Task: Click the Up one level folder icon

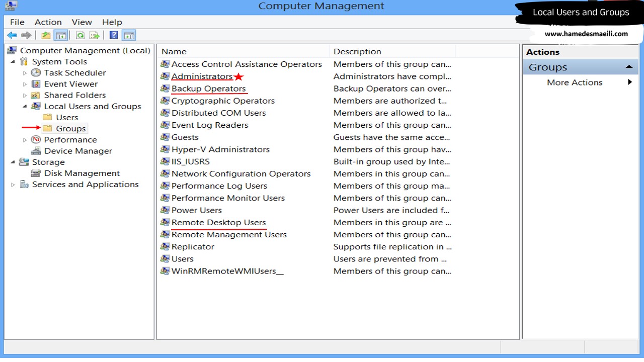Action: pyautogui.click(x=46, y=35)
